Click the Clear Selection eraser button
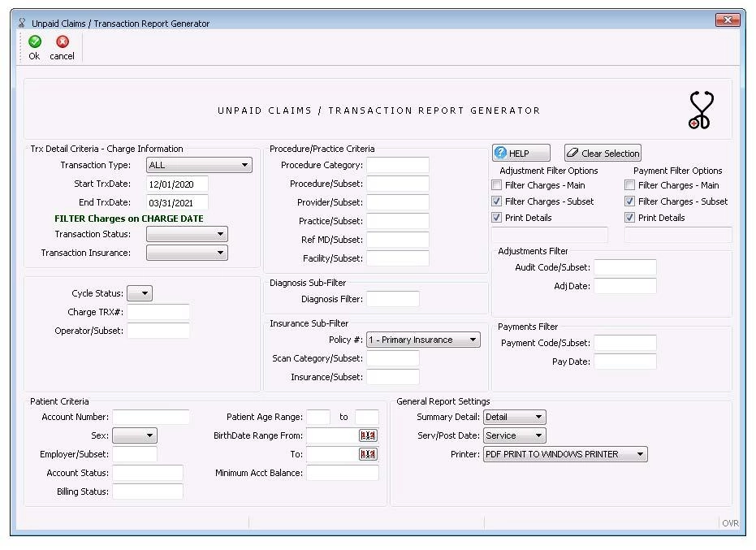756x550 pixels. [603, 153]
